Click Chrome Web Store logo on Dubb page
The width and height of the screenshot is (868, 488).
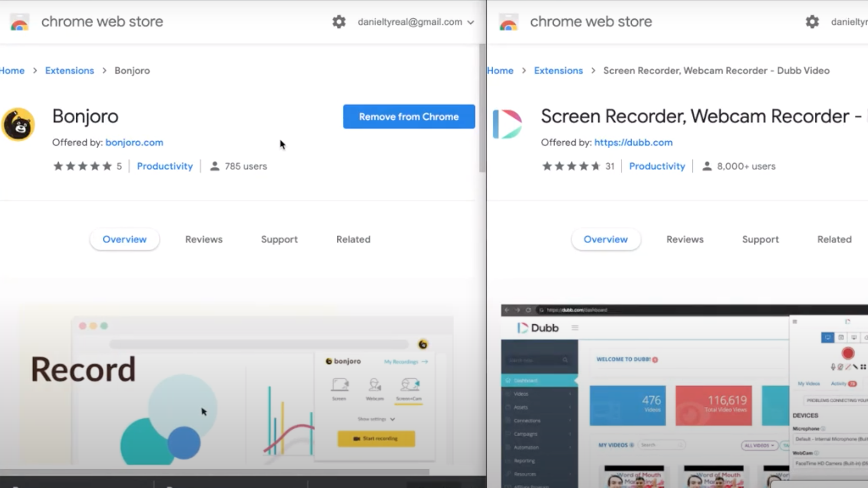coord(508,22)
